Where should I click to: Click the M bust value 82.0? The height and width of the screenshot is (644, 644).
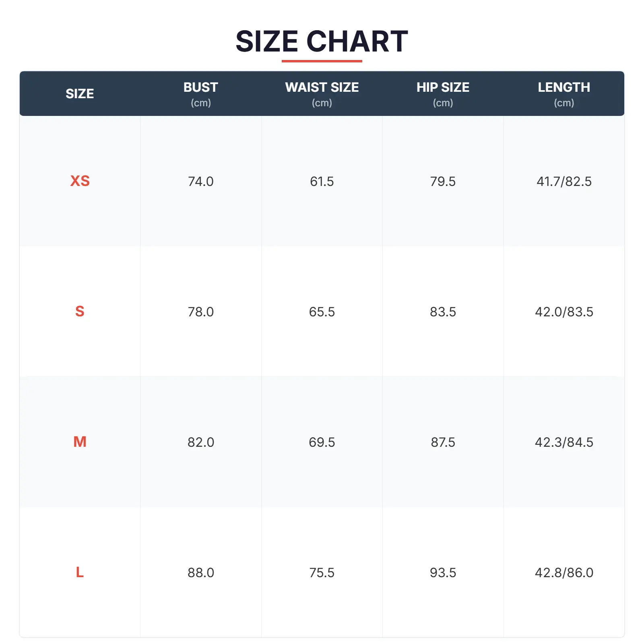pyautogui.click(x=201, y=442)
